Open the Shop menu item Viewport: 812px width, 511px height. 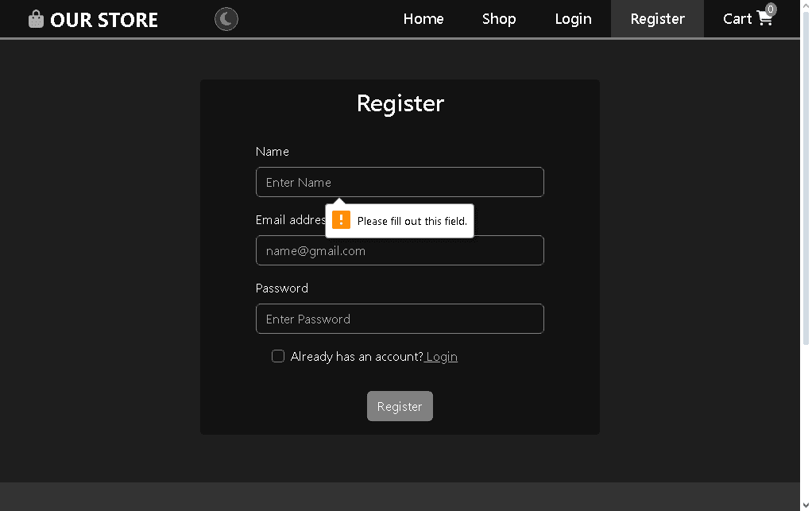pos(499,18)
